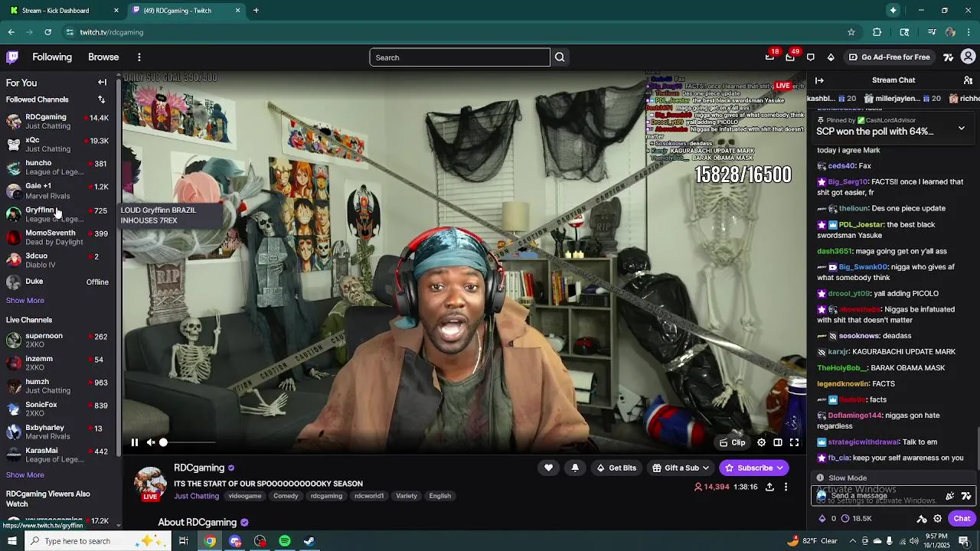This screenshot has width=980, height=551.
Task: Adjust the volume slider handle
Action: click(x=163, y=442)
